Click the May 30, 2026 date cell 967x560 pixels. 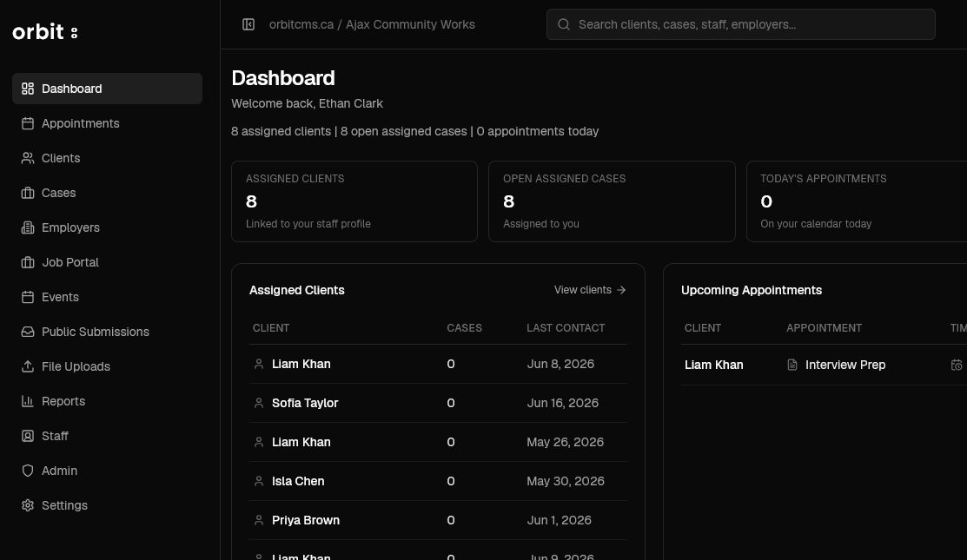click(x=566, y=481)
